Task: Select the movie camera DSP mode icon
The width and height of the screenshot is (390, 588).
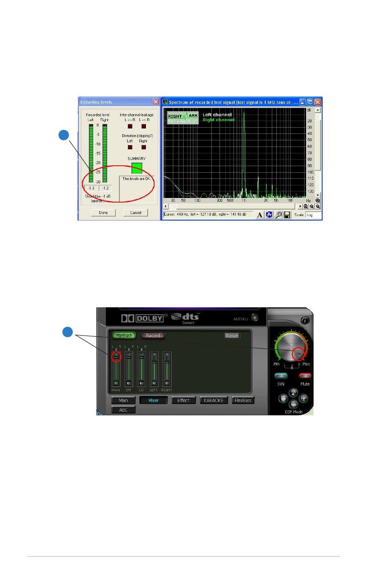Action: point(283,398)
